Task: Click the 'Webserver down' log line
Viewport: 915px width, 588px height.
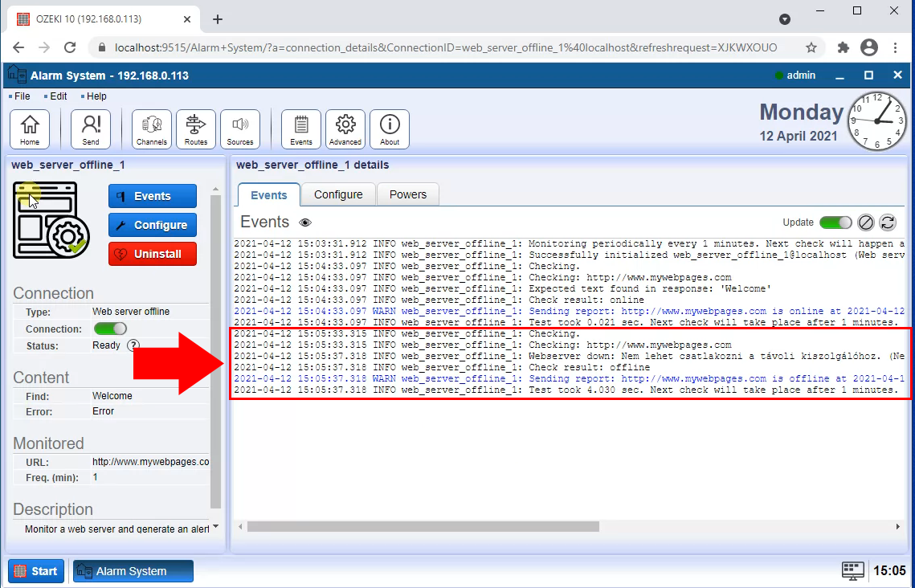Action: (570, 356)
